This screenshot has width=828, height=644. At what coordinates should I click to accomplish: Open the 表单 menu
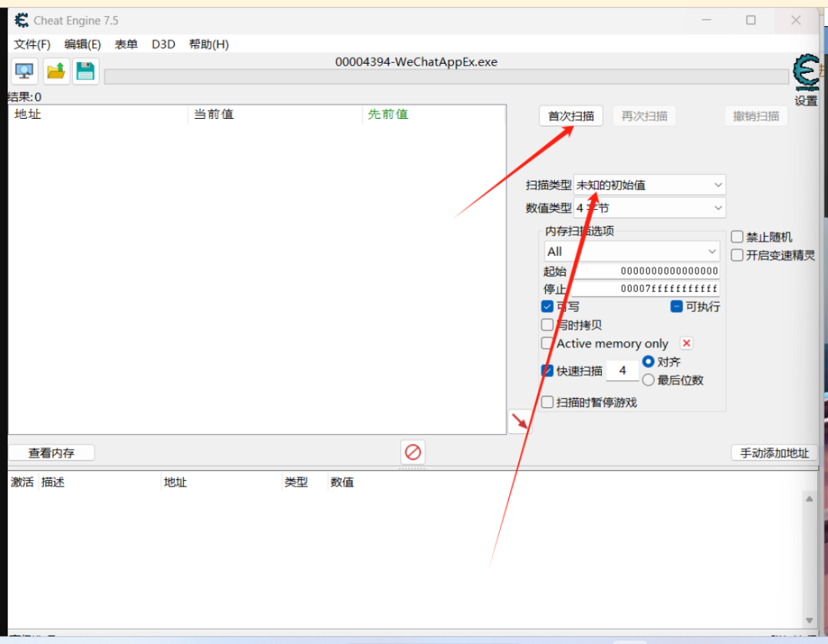127,44
